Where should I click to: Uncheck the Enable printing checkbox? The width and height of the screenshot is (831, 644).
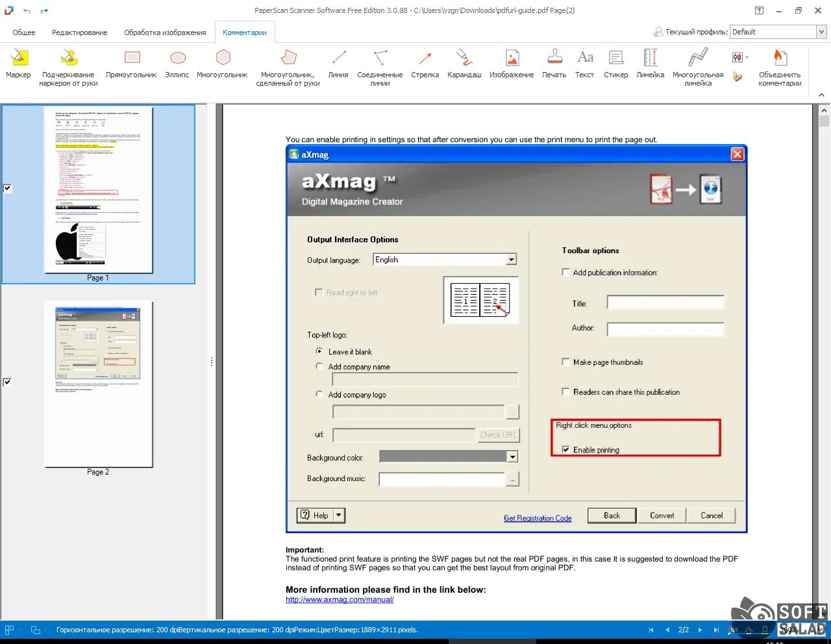(x=565, y=449)
